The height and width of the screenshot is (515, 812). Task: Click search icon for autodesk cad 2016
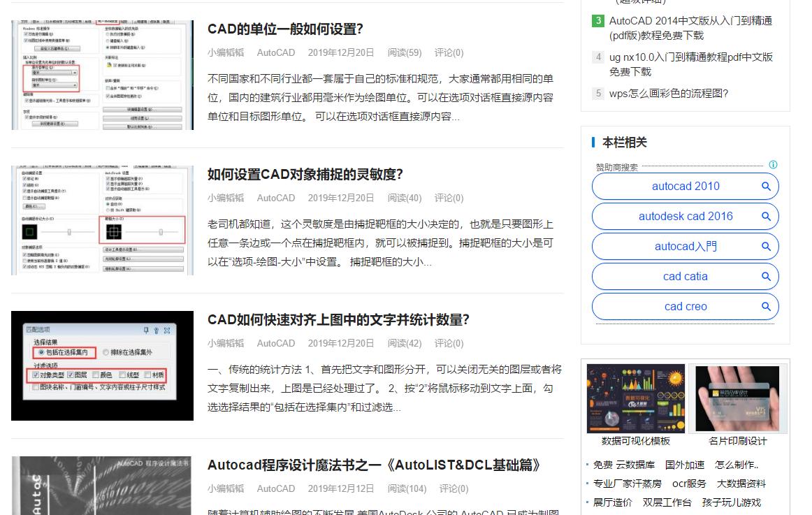pyautogui.click(x=767, y=216)
